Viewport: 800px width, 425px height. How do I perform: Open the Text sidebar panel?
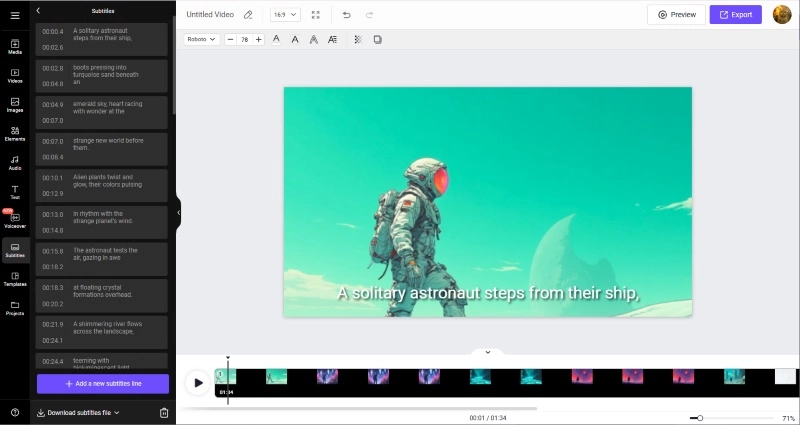point(15,192)
